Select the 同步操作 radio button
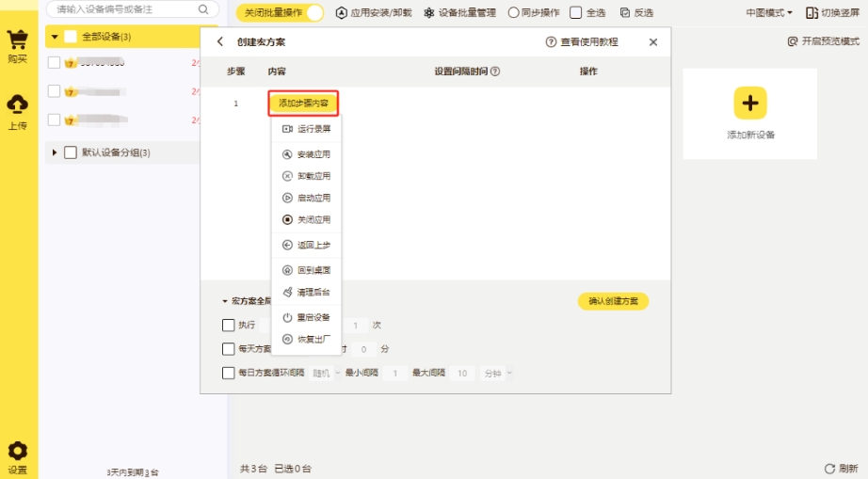868x479 pixels. pyautogui.click(x=513, y=13)
